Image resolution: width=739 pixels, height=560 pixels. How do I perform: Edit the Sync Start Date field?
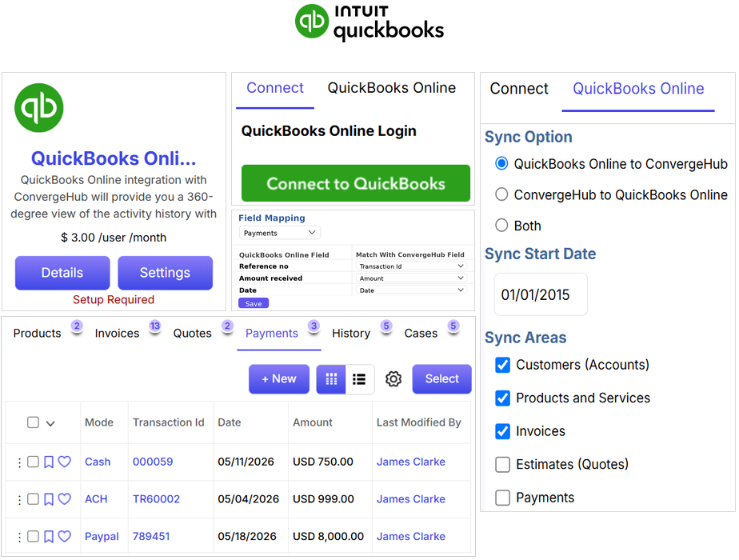click(541, 294)
